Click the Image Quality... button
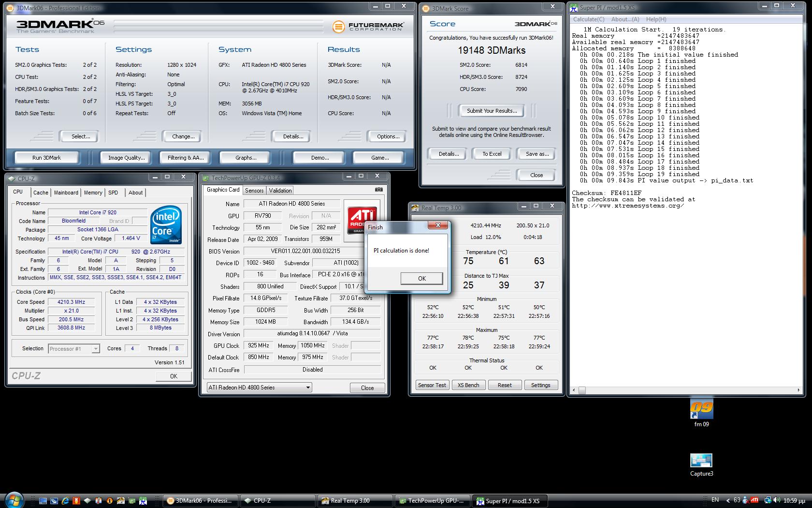 (x=126, y=158)
